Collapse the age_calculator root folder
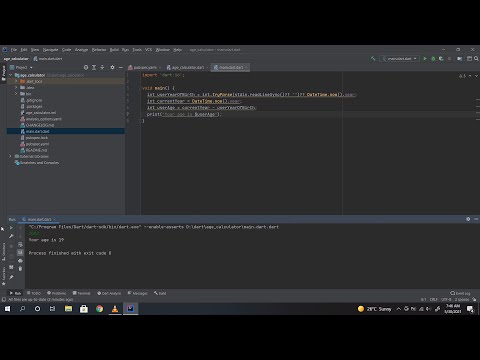Image resolution: width=480 pixels, height=360 pixels. 10,75
